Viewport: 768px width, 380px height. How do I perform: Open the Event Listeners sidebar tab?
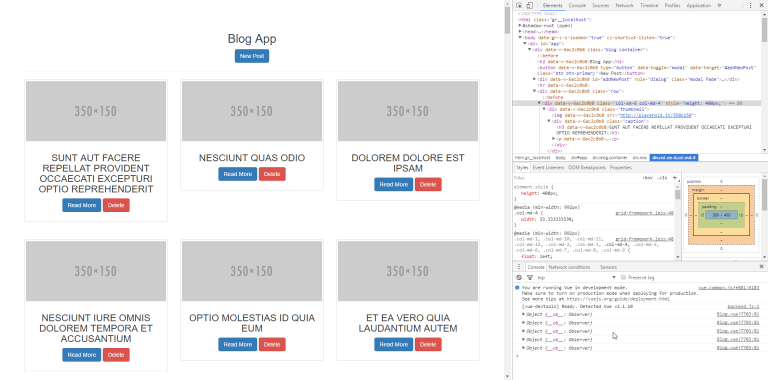coord(548,167)
